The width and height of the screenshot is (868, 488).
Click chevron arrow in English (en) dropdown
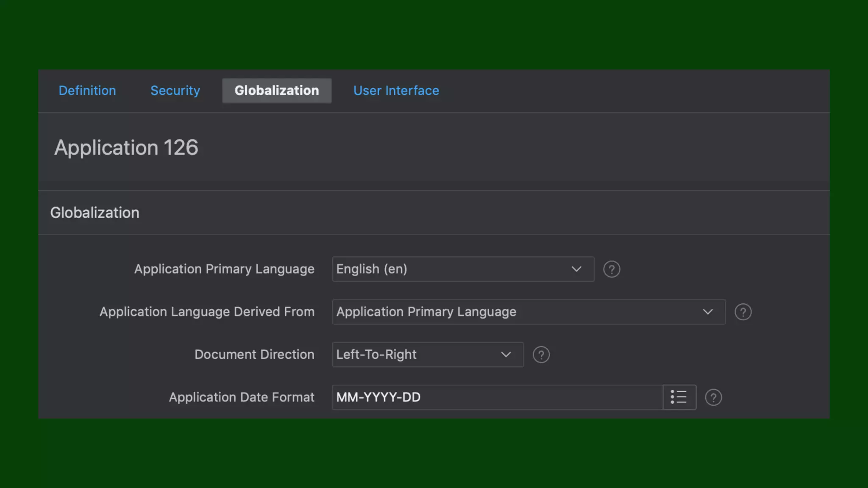pos(576,269)
